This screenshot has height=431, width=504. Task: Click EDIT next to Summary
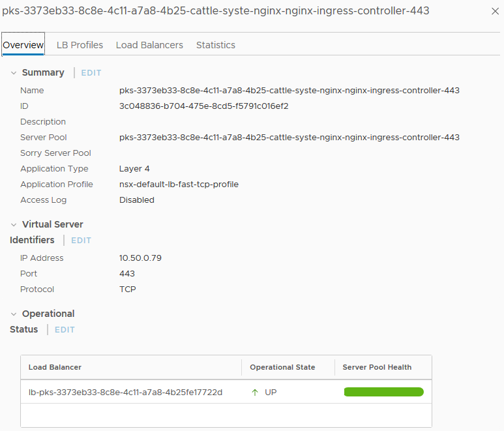(91, 73)
